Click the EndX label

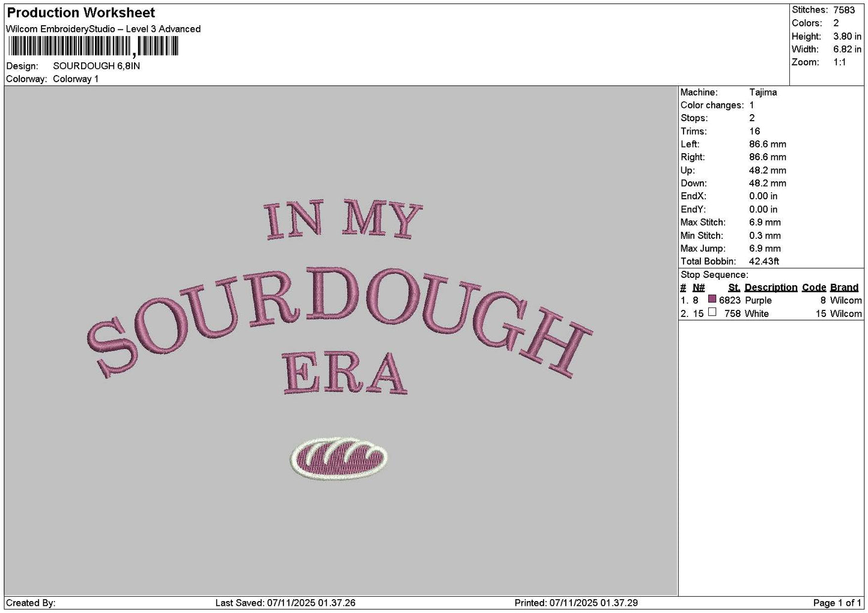pyautogui.click(x=693, y=196)
